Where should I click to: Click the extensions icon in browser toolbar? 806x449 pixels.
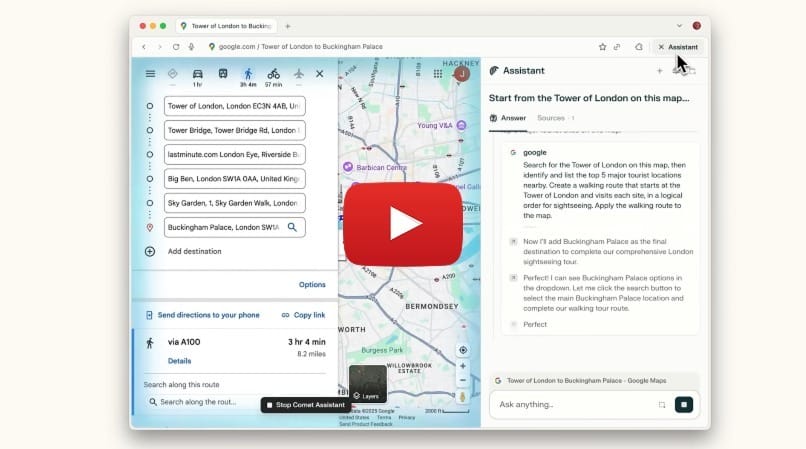[638, 47]
